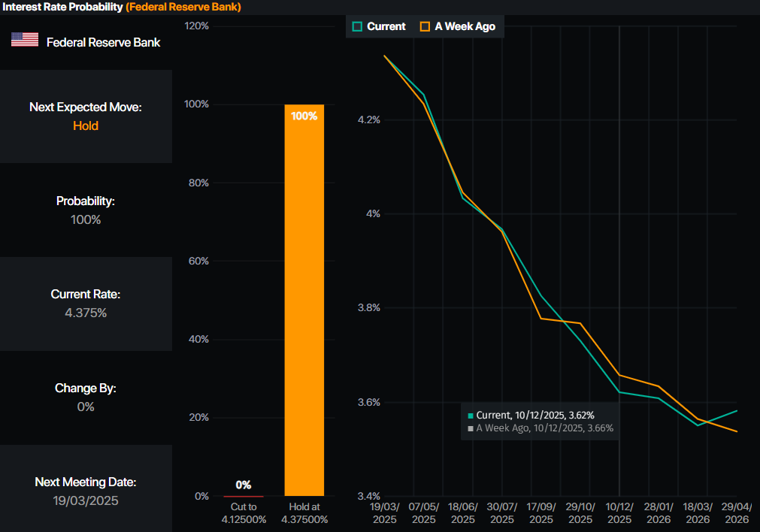Viewport: 760px width, 532px height.
Task: Click the 19/03/2025 x-axis date label
Action: [385, 514]
